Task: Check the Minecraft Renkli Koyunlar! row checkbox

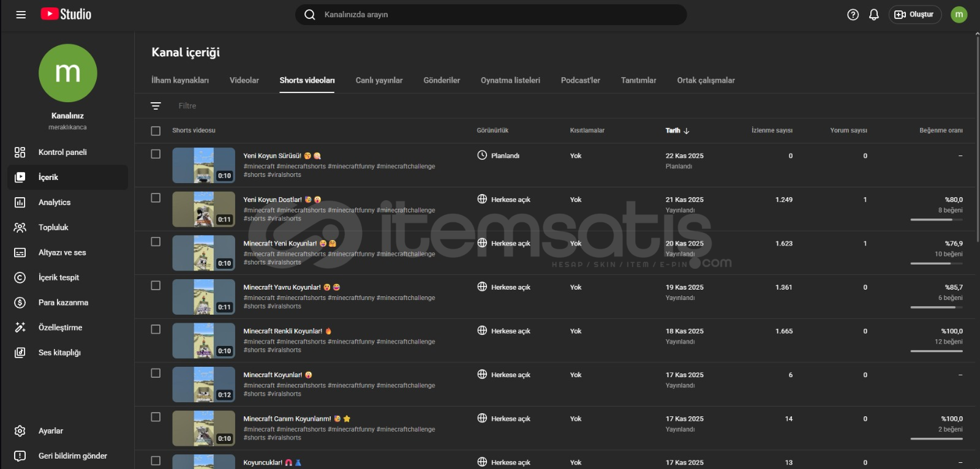Action: [x=156, y=329]
